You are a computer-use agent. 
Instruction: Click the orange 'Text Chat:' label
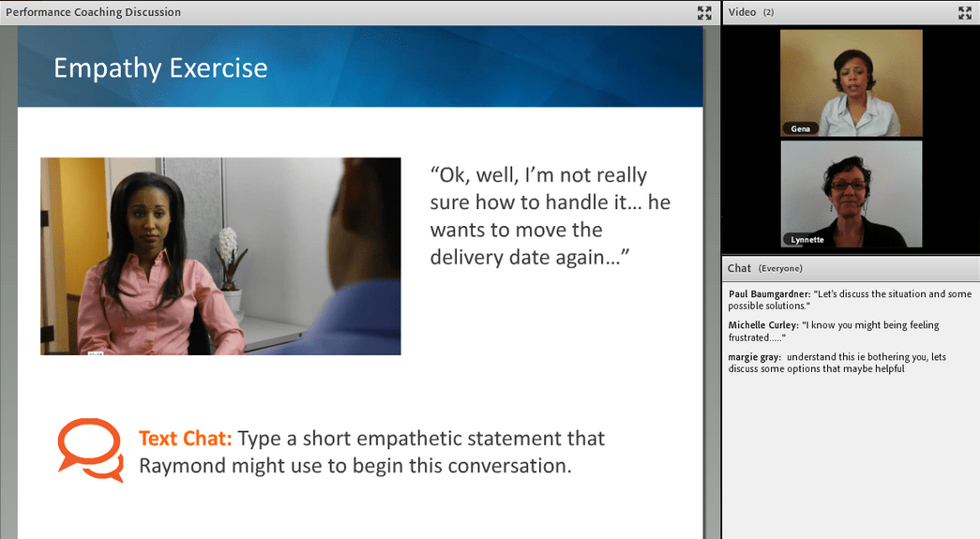(x=185, y=439)
